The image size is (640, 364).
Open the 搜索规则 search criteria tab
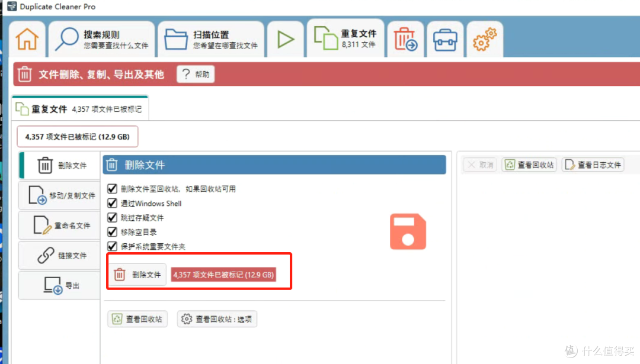click(x=101, y=39)
